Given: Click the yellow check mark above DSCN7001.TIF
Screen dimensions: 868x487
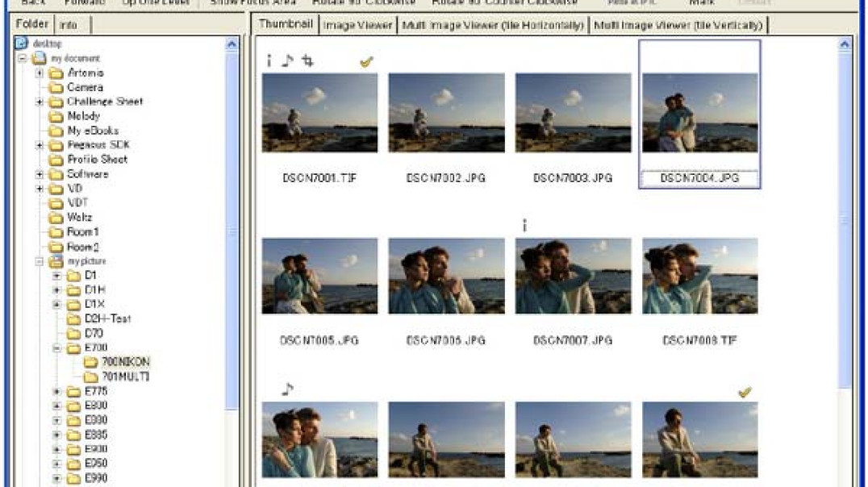Looking at the screenshot, I should point(366,62).
